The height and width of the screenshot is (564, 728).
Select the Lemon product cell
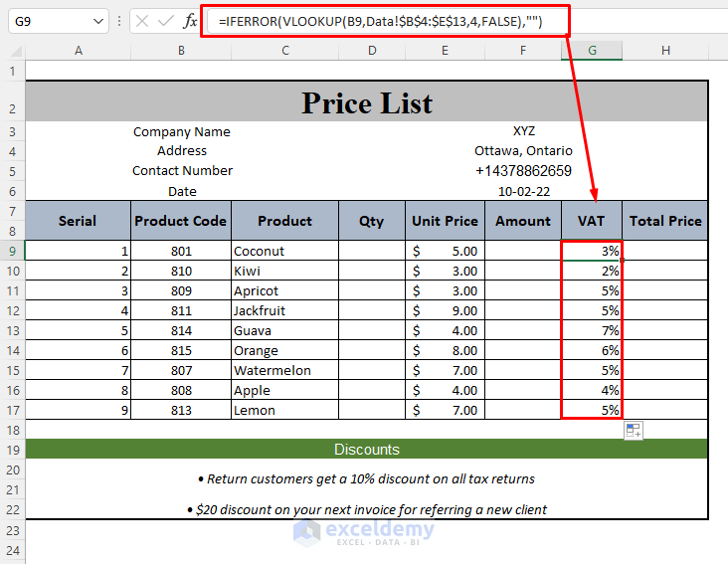(285, 411)
